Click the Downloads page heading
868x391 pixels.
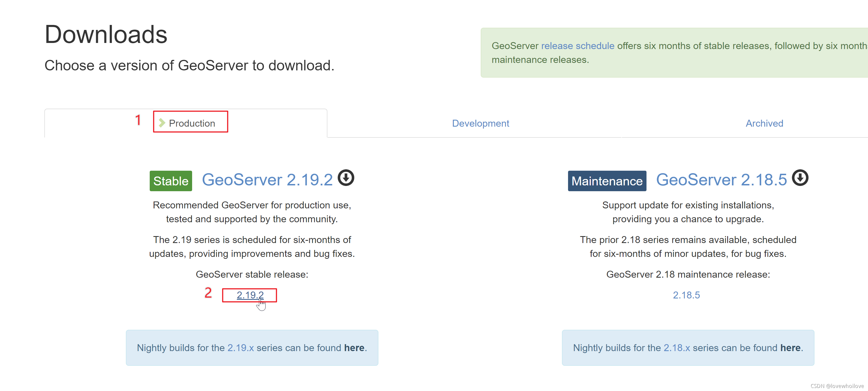(106, 35)
